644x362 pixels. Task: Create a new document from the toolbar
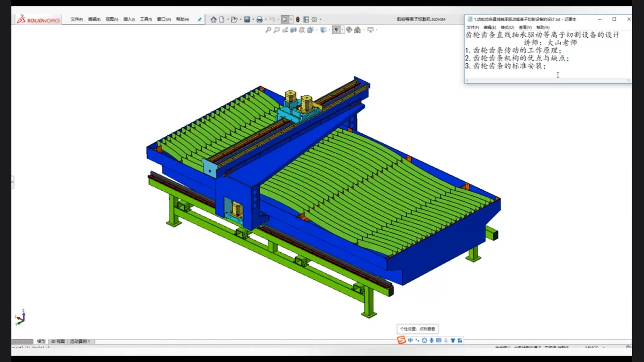click(x=222, y=19)
